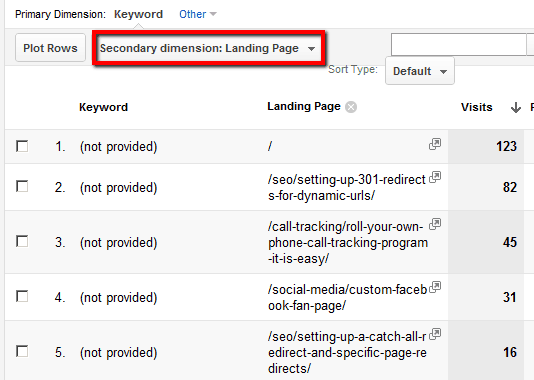Select (not provided) keyword in row 5

pyautogui.click(x=119, y=352)
